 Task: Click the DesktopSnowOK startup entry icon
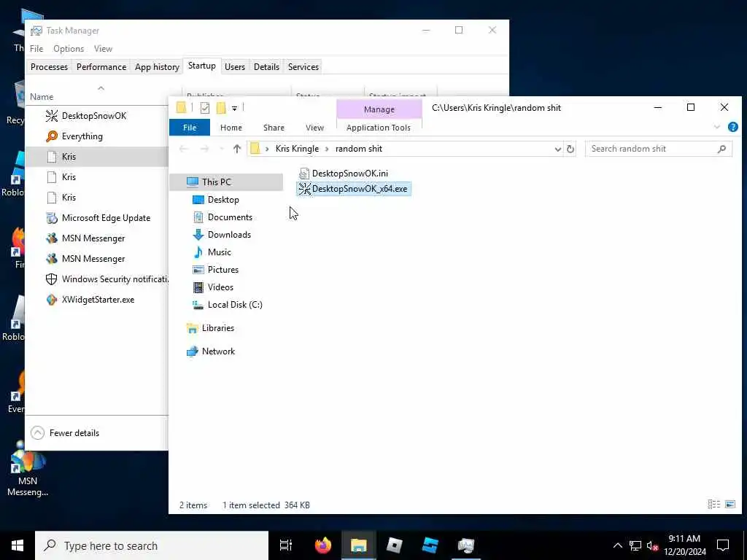click(x=52, y=116)
